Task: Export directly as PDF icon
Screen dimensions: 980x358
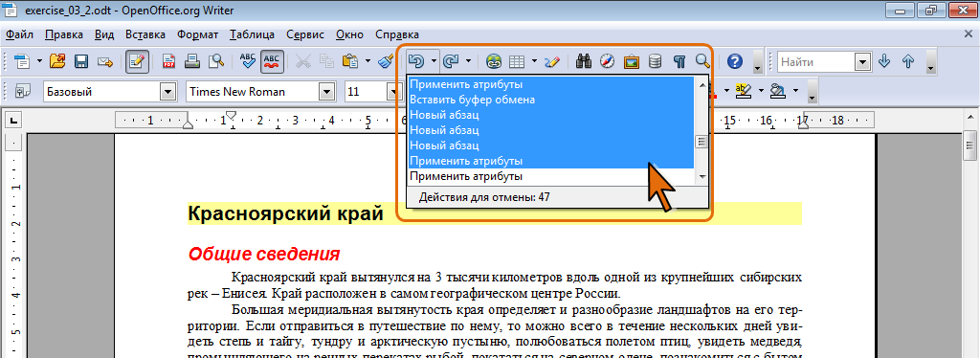Action: 168,61
